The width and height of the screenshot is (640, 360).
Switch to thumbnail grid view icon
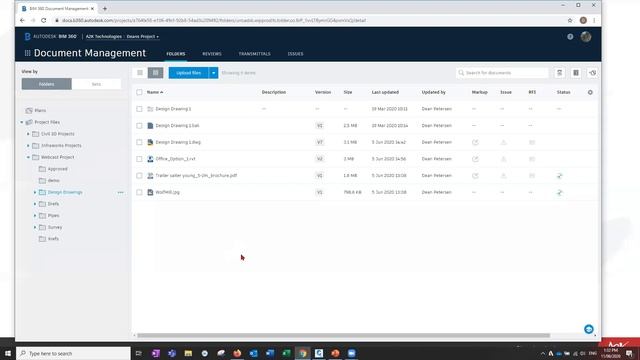156,73
